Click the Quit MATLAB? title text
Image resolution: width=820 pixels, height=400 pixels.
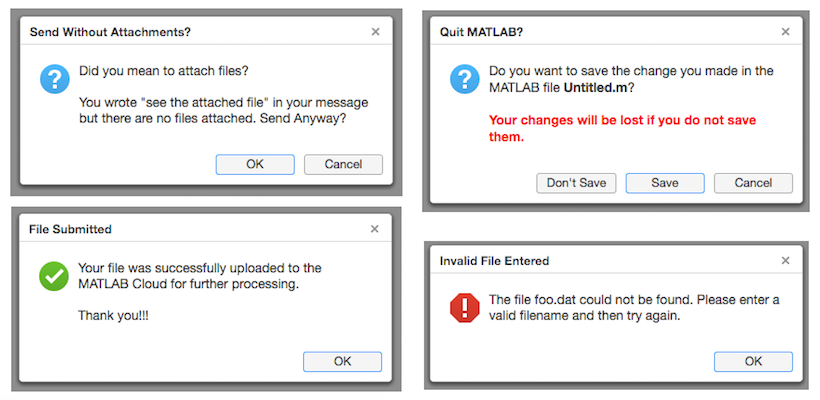click(x=481, y=32)
